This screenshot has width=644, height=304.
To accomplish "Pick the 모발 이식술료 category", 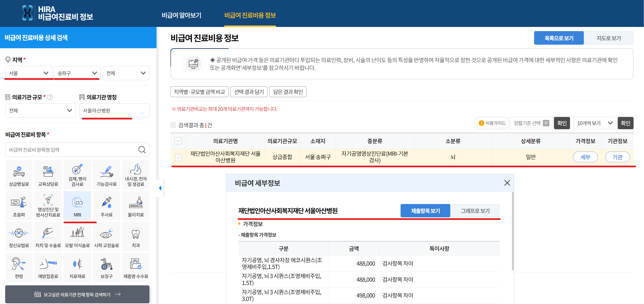I will tap(77, 236).
